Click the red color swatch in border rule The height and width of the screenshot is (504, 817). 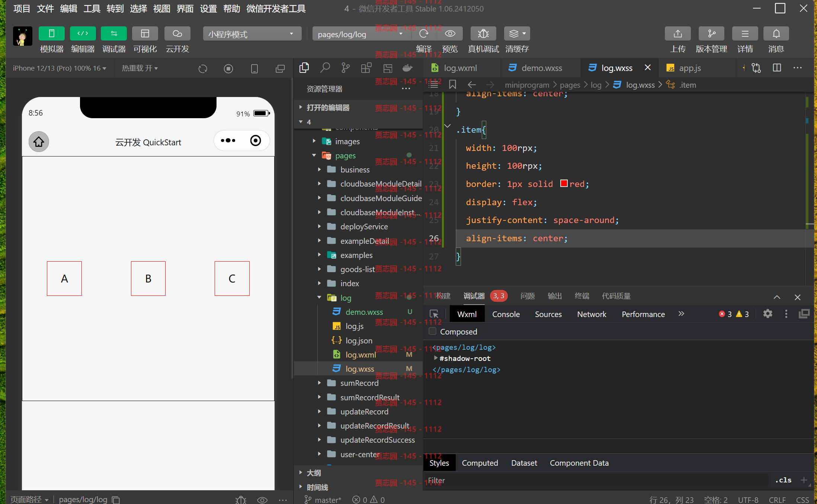564,184
